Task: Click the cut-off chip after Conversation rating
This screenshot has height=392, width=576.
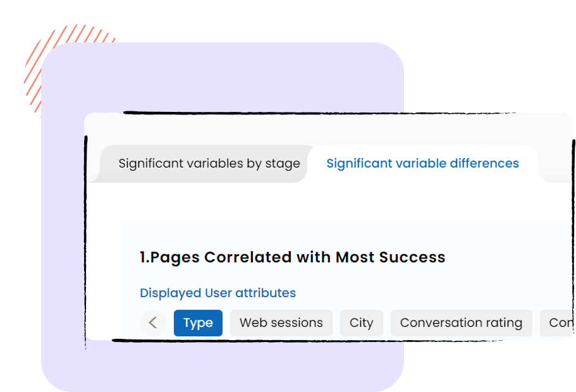Action: tap(557, 323)
